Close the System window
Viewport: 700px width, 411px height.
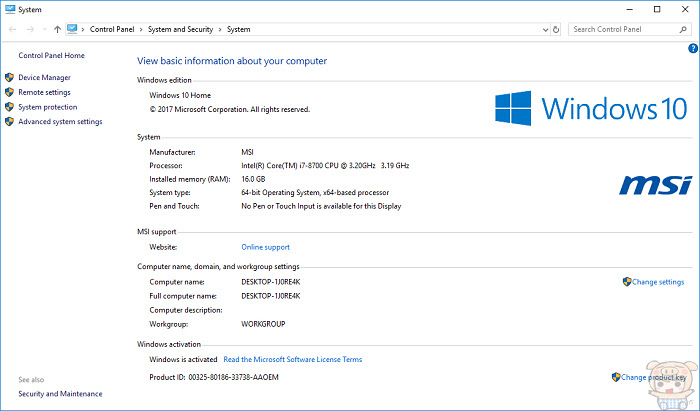(685, 9)
